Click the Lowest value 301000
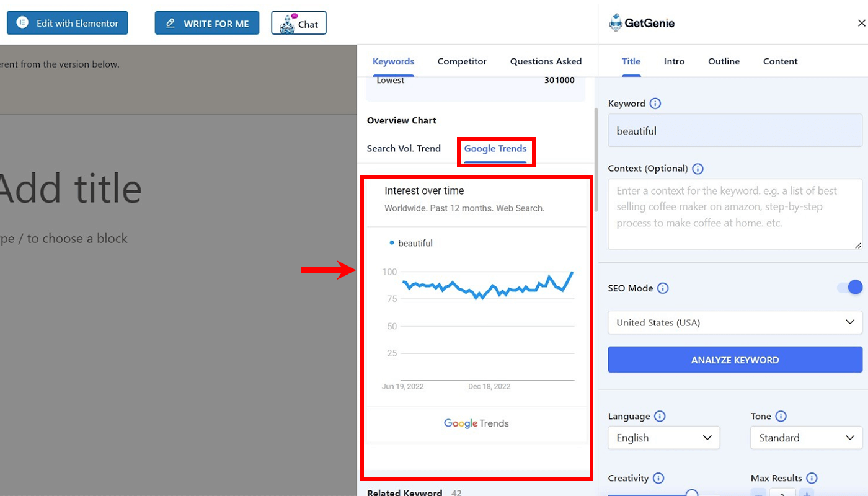Screen dimensions: 868x496 (x=559, y=80)
